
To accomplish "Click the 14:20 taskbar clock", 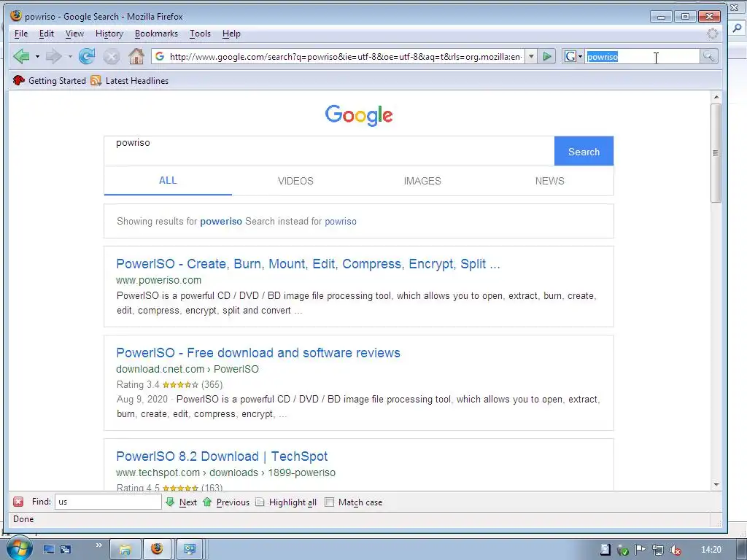I will 711,550.
